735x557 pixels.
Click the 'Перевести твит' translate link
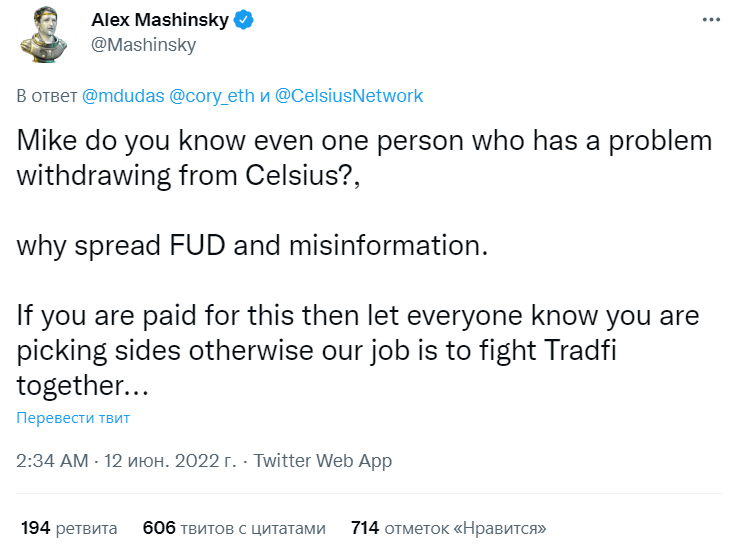(73, 418)
